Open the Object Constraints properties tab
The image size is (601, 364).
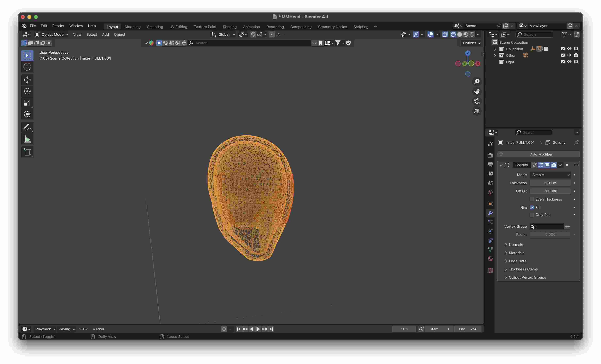[x=490, y=240]
